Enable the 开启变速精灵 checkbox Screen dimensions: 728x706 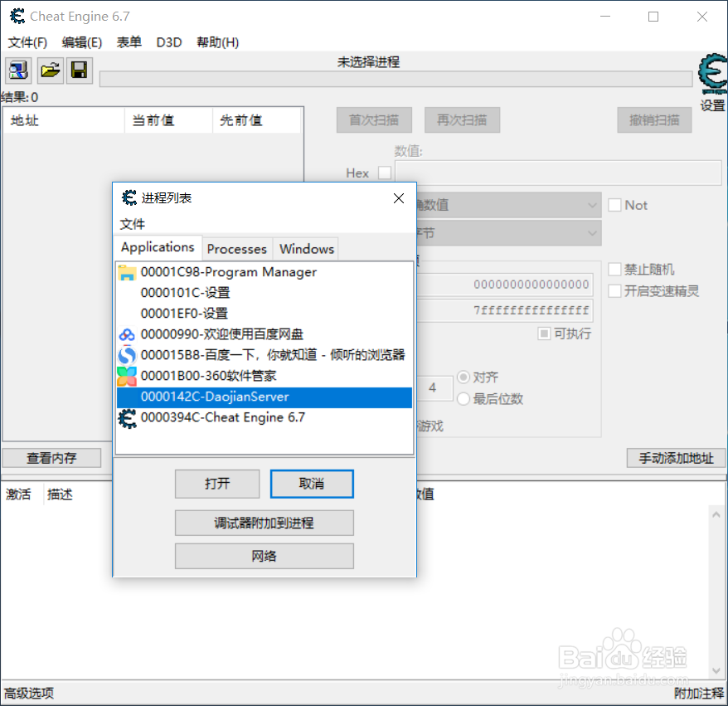tap(614, 290)
